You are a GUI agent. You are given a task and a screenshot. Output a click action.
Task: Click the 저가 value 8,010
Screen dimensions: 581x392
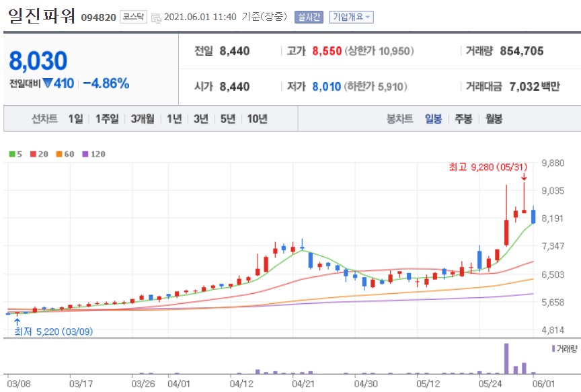coord(326,87)
